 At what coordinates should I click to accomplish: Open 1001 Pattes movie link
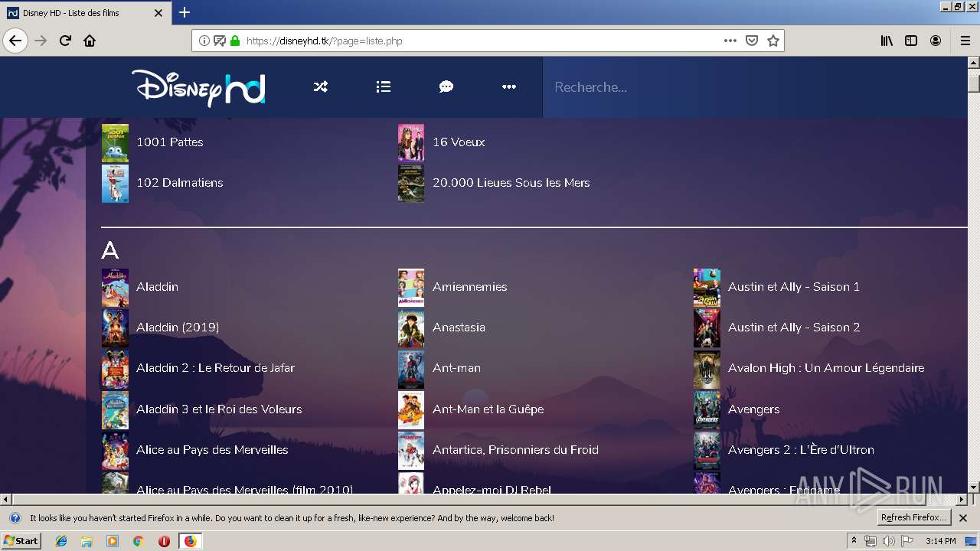pyautogui.click(x=170, y=142)
